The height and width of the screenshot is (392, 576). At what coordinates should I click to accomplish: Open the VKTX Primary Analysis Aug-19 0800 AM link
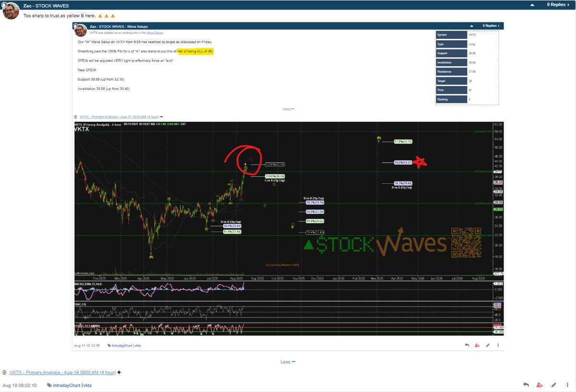click(62, 372)
